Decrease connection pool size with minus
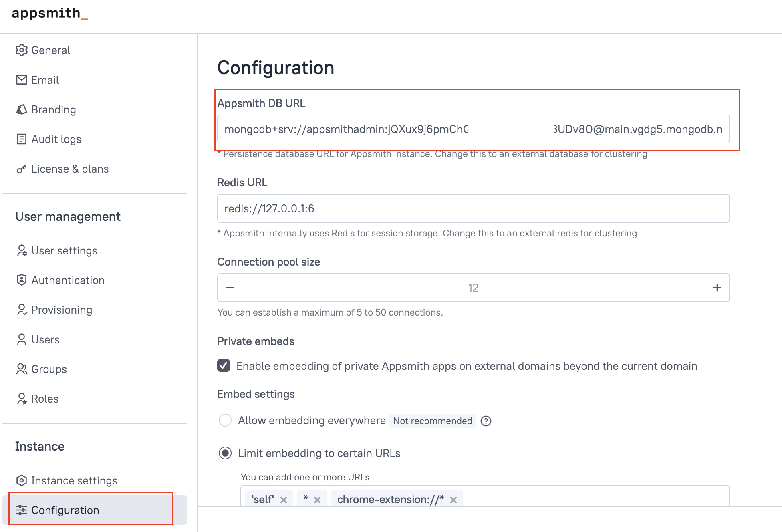The image size is (782, 532). [230, 288]
